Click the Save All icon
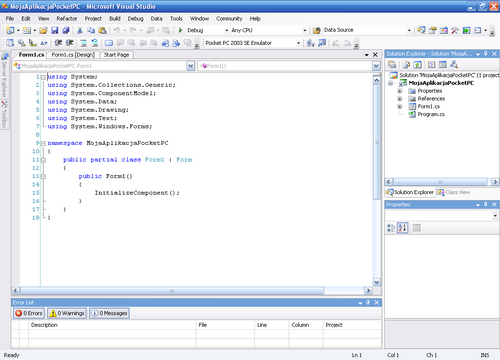The width and height of the screenshot is (500, 360). (66, 30)
